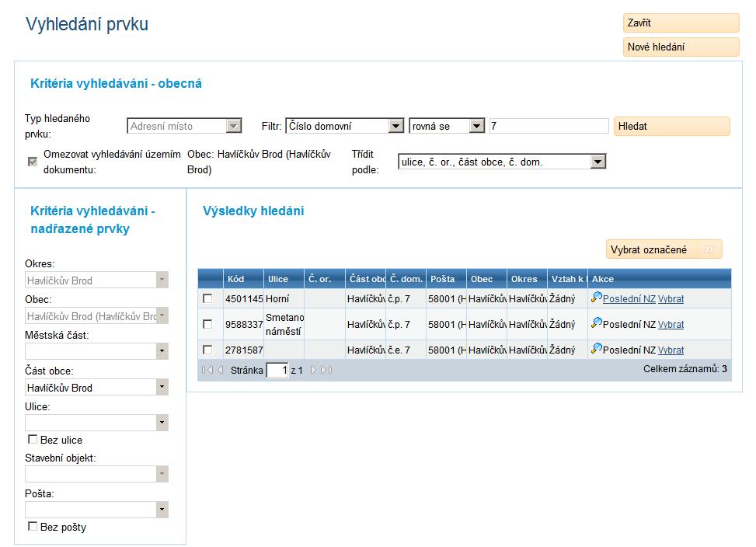
Task: Go to last page pager icon
Action: tap(326, 370)
